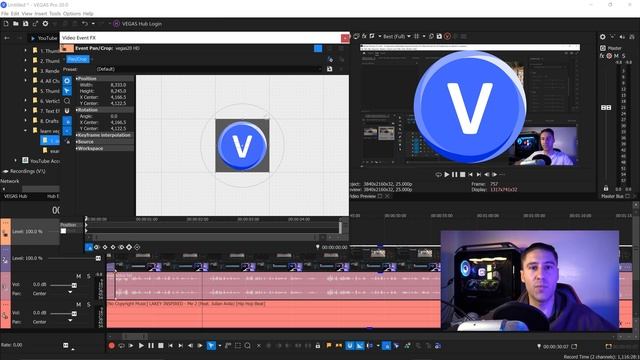The height and width of the screenshot is (360, 640).
Task: Create a keyframe with the diamond plus button
Action: click(129, 247)
